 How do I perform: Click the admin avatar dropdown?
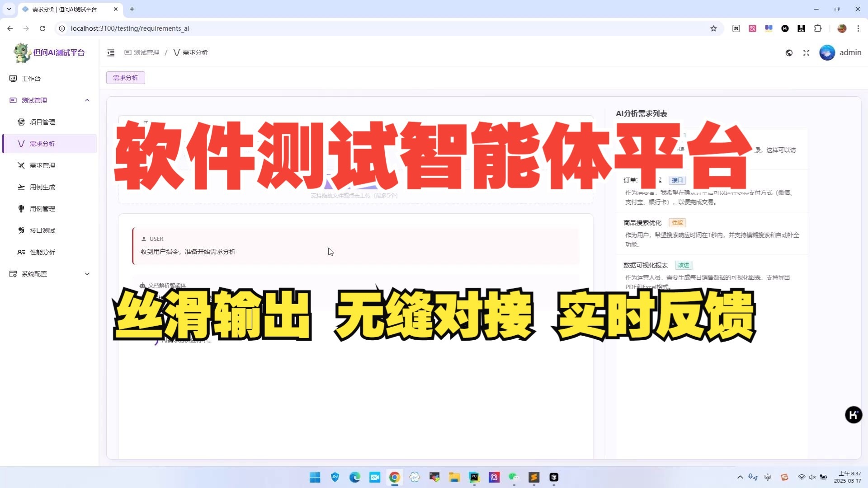coord(827,52)
